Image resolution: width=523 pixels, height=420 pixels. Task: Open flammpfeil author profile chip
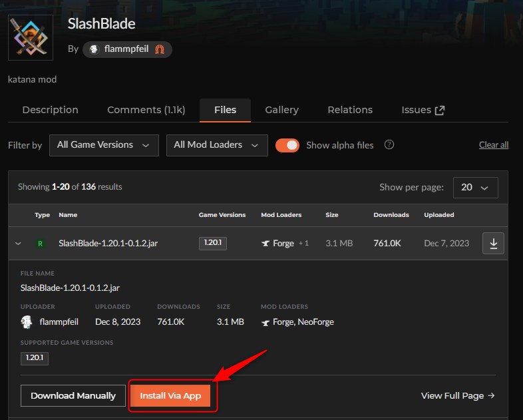click(127, 49)
